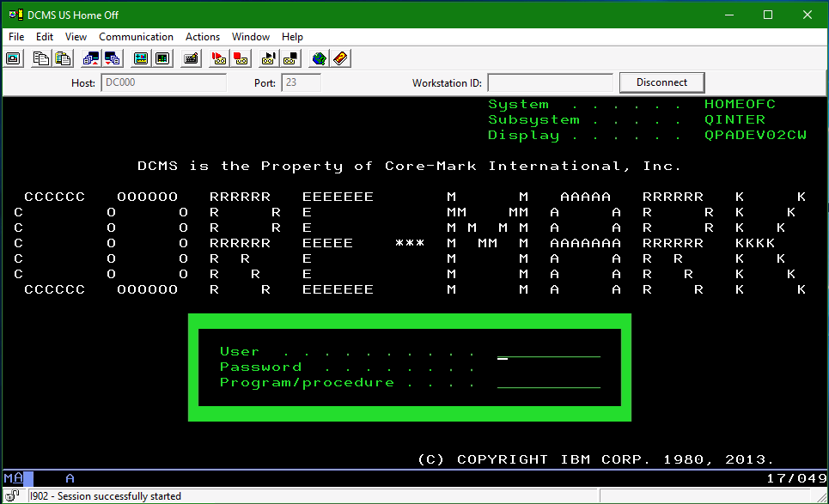Image resolution: width=829 pixels, height=504 pixels.
Task: Click the Quit Playing macro icon
Action: [x=290, y=58]
